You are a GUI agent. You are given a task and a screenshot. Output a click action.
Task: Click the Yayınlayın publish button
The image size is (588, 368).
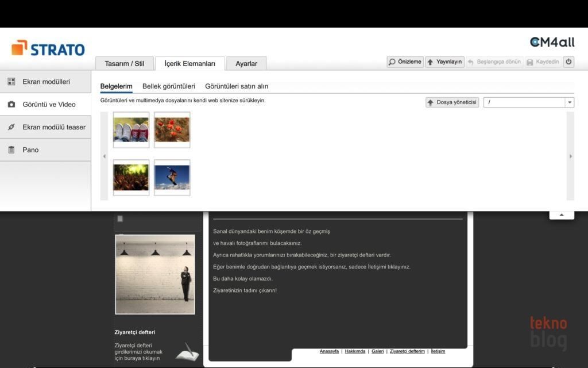pos(444,62)
